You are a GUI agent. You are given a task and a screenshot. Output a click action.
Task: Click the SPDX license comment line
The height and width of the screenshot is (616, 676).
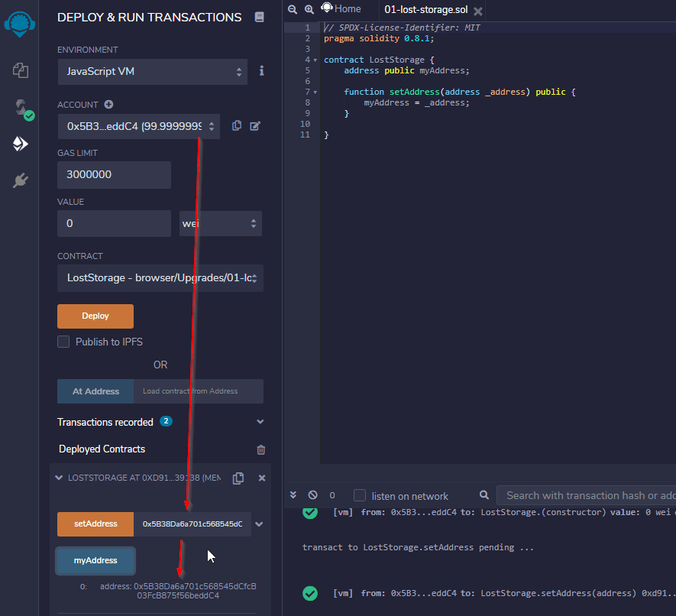(402, 28)
